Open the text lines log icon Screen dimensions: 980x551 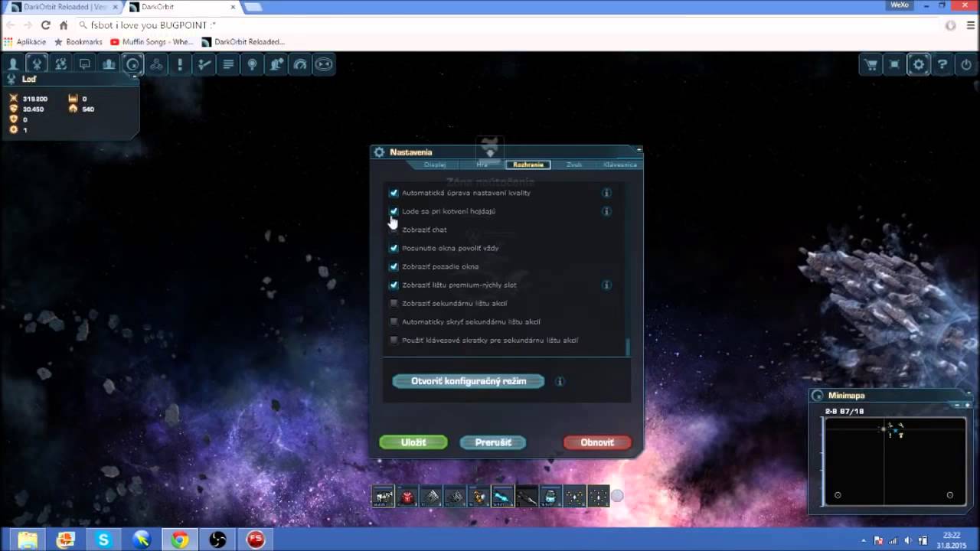coord(228,65)
